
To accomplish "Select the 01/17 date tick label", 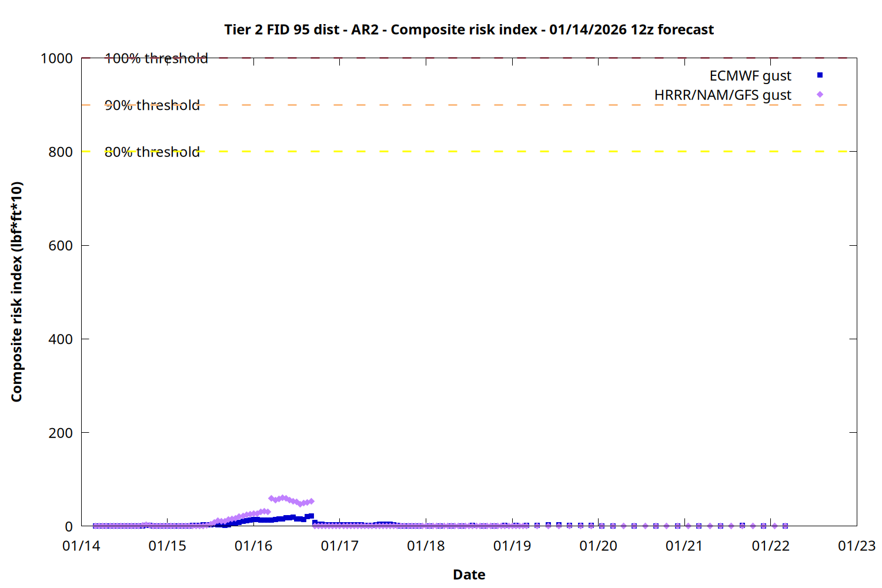I will click(339, 546).
